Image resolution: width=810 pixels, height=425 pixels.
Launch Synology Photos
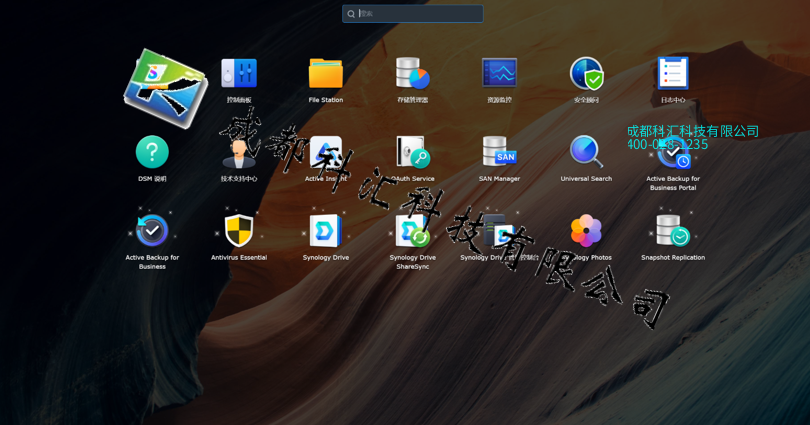586,230
